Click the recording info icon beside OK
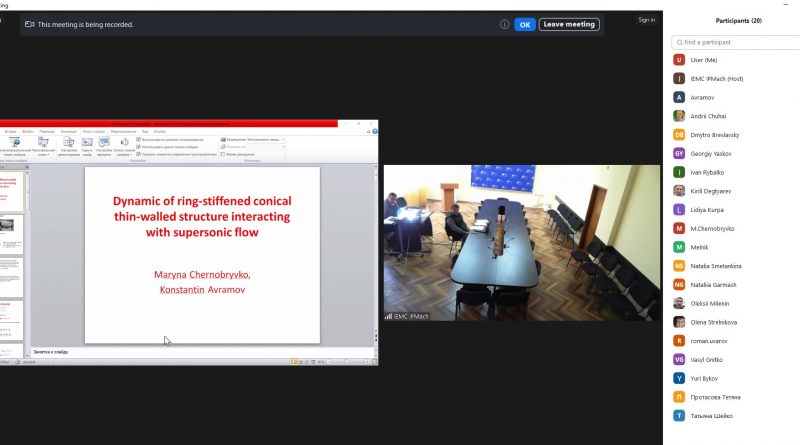The image size is (800, 445). tap(505, 24)
